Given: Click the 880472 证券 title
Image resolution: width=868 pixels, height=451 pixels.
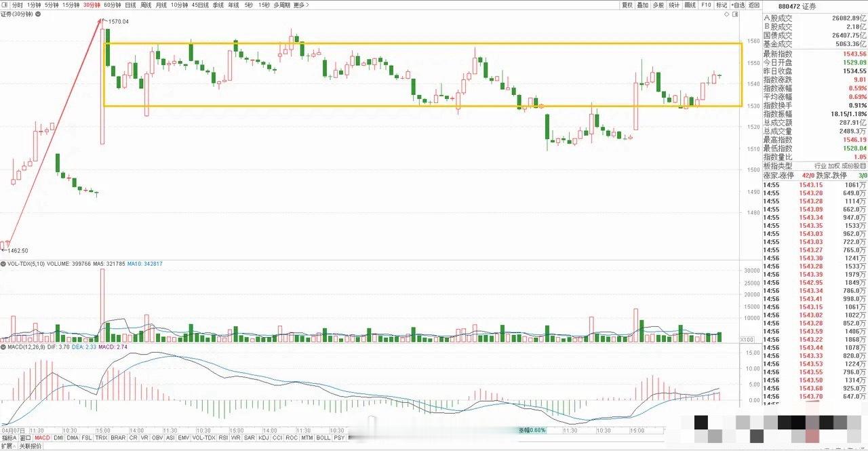Looking at the screenshot, I should pos(797,6).
